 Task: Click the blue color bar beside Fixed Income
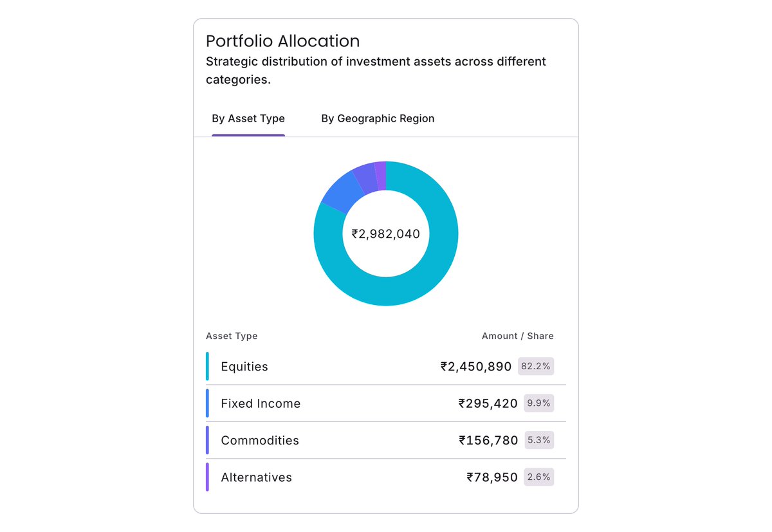tap(207, 403)
